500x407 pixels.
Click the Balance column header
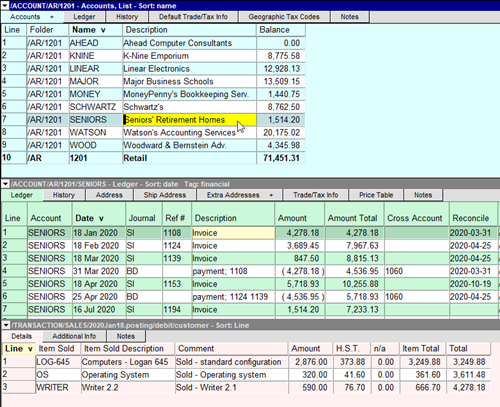click(281, 30)
